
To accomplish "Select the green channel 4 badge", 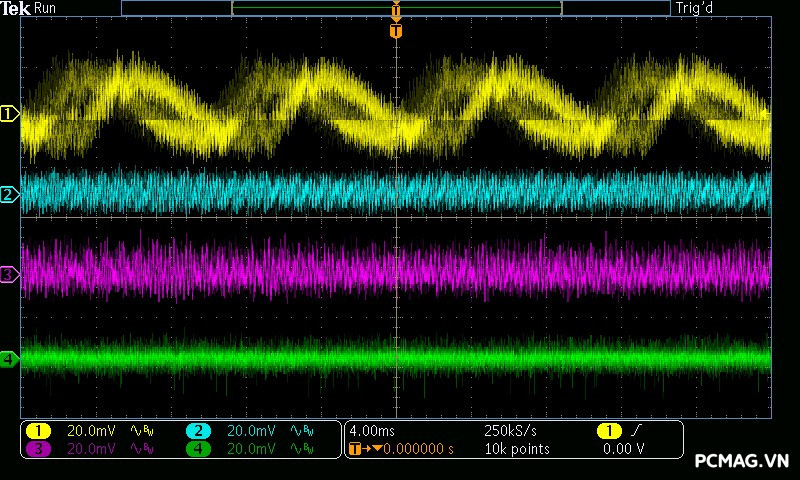I will tap(198, 449).
